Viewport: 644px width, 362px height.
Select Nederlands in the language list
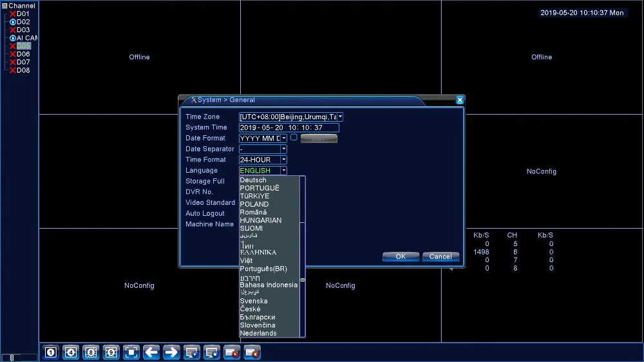[x=258, y=333]
